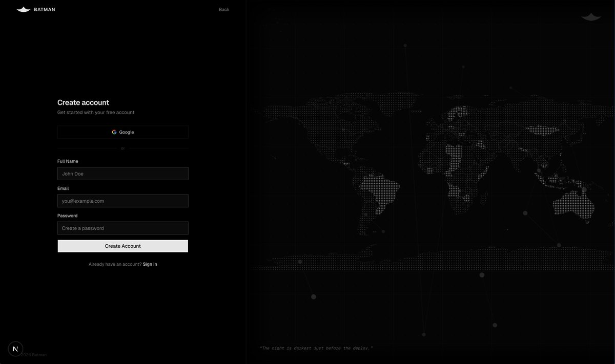Click the 'Password' field label

68,216
